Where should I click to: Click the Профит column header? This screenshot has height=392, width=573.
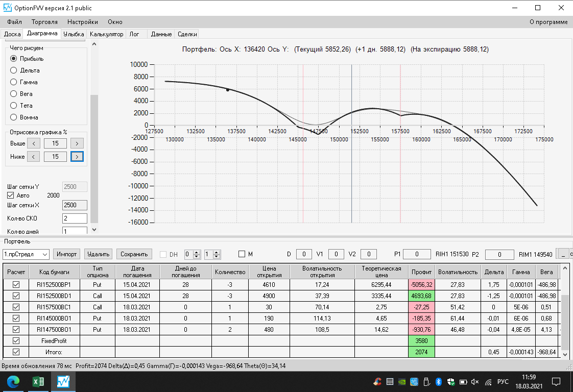pos(421,272)
